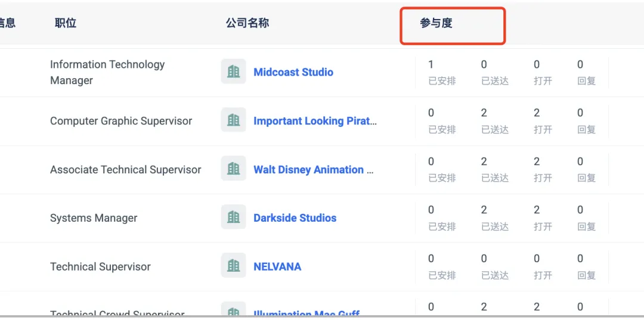Open the Darkside Studios company page
Viewport: 644px width, 320px height.
pyautogui.click(x=295, y=218)
